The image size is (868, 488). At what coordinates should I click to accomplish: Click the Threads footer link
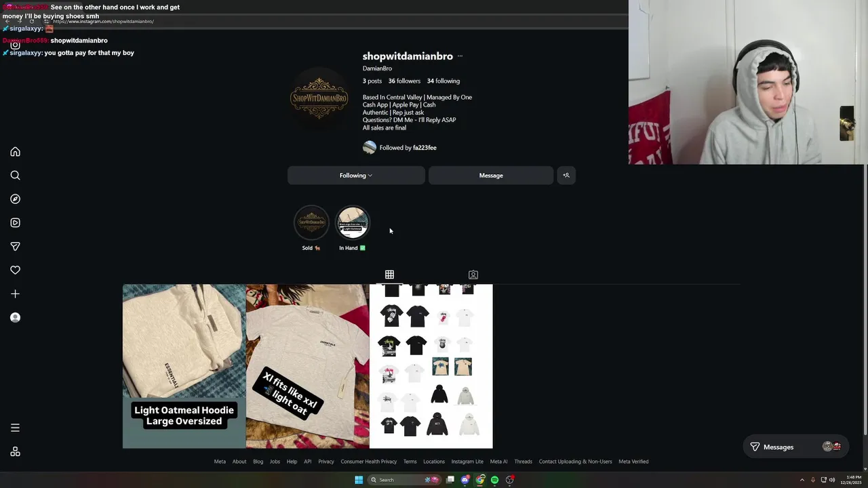(x=524, y=462)
